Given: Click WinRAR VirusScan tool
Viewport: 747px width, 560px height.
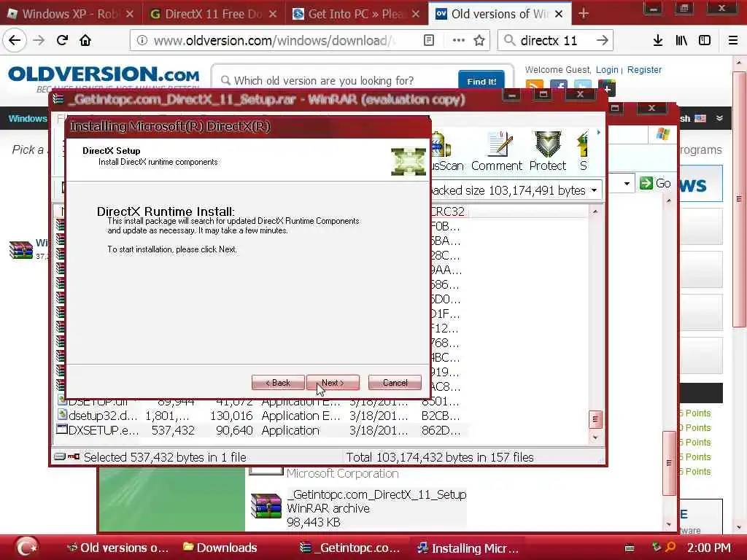Looking at the screenshot, I should [446, 152].
